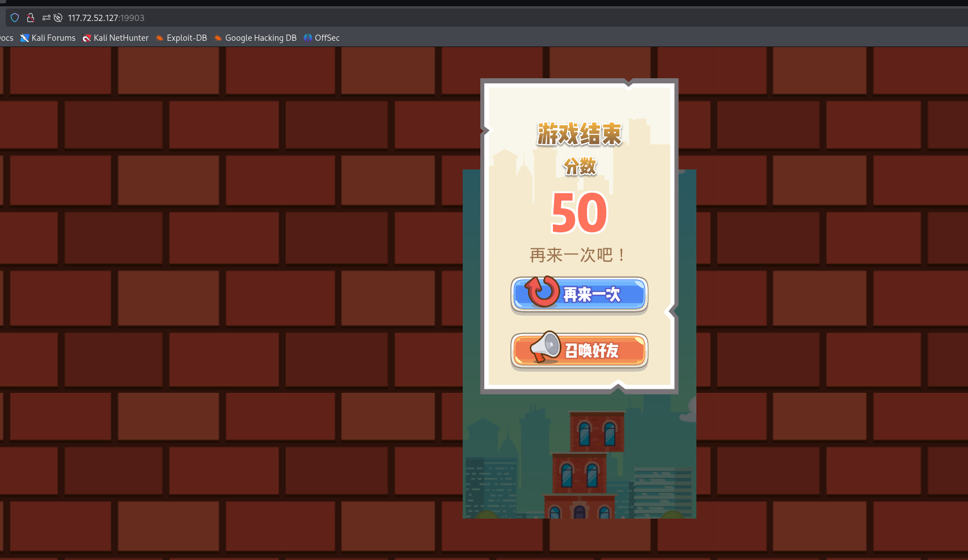
Task: Open the Google Hacking DB bookmark
Action: 255,38
